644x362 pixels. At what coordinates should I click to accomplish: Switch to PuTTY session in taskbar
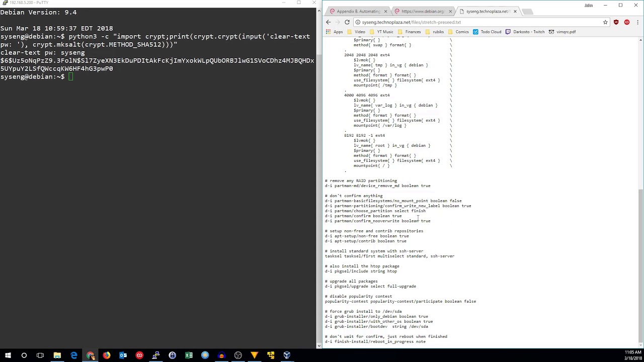(156, 355)
